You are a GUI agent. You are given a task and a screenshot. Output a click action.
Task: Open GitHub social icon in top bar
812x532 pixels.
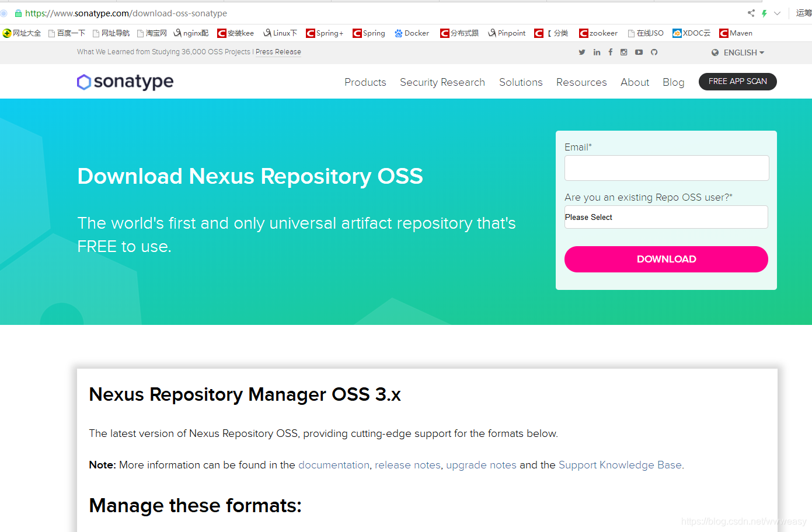click(x=654, y=52)
